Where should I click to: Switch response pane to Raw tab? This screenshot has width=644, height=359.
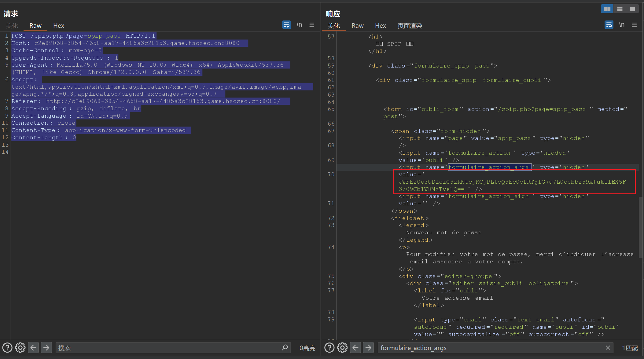point(358,26)
